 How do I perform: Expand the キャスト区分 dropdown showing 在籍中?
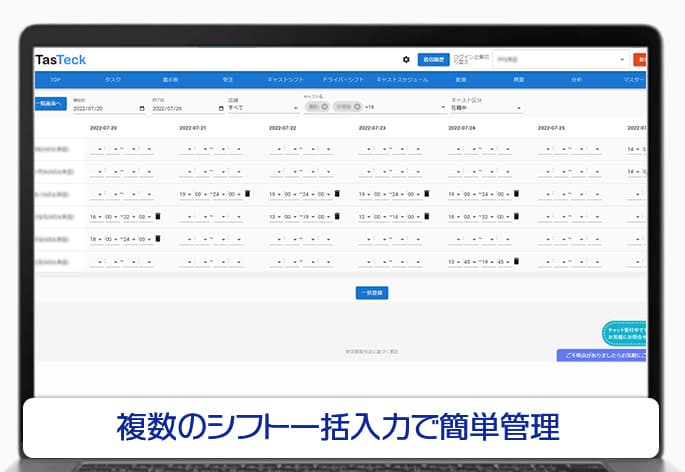(519, 108)
